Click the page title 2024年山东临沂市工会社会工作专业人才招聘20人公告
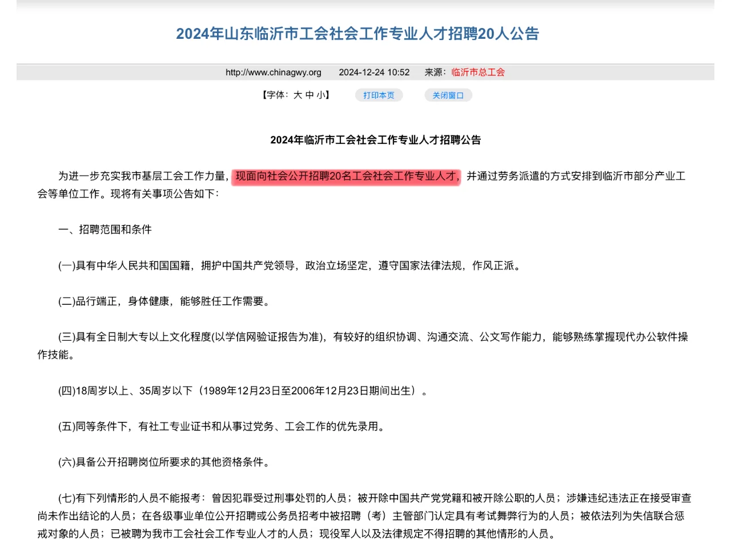This screenshot has height=560, width=731. 358,34
